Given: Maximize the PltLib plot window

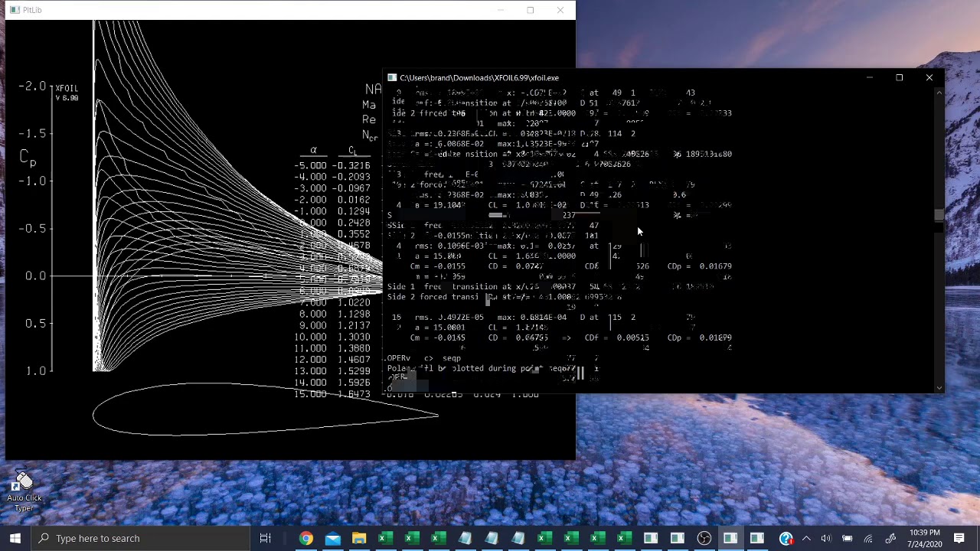Looking at the screenshot, I should tap(530, 10).
